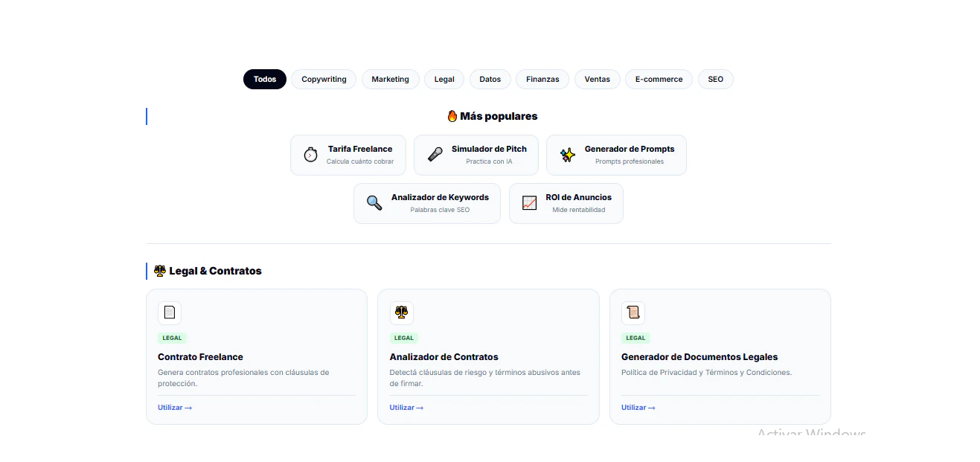Click LEGAL badge on Contrato Freelance card

click(172, 338)
